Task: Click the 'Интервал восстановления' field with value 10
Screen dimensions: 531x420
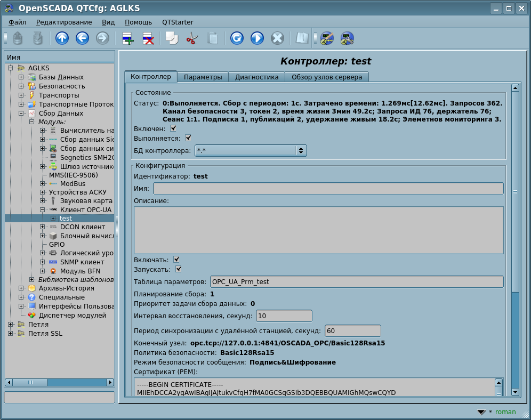Action: [284, 316]
